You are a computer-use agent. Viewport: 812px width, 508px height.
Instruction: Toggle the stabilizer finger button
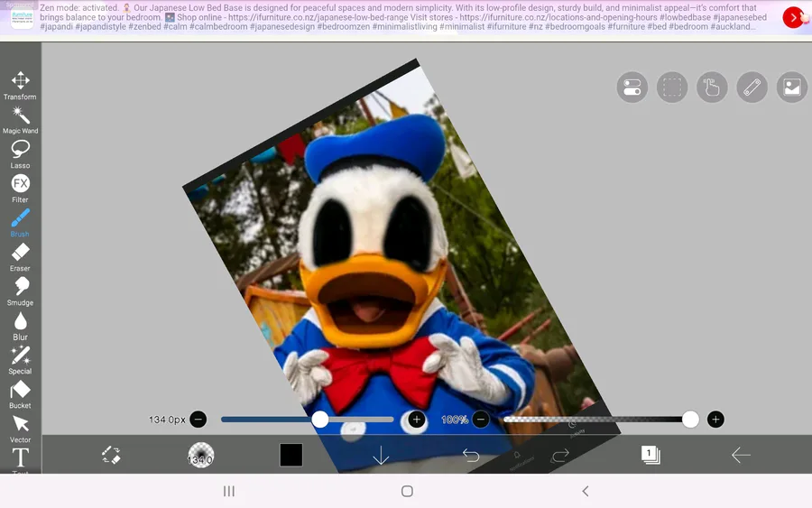(x=712, y=87)
